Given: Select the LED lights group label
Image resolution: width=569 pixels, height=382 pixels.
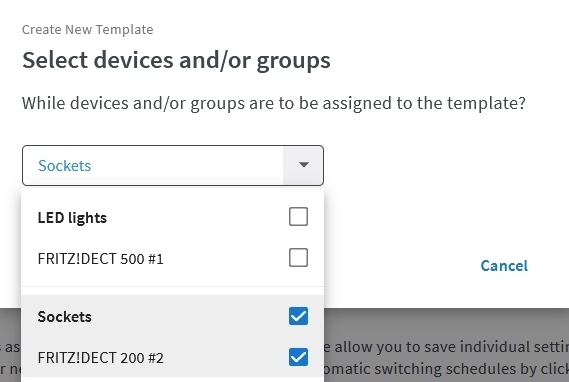Looking at the screenshot, I should (x=72, y=218).
